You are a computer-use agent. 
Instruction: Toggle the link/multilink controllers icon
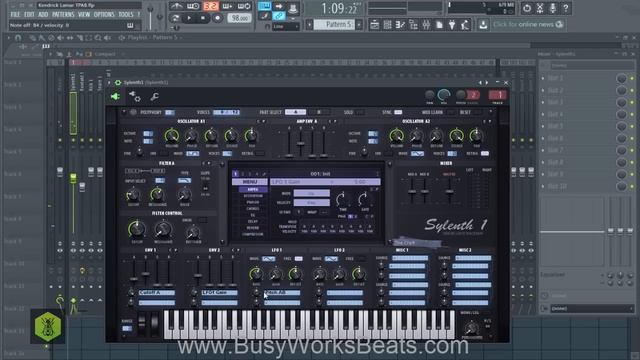click(279, 16)
